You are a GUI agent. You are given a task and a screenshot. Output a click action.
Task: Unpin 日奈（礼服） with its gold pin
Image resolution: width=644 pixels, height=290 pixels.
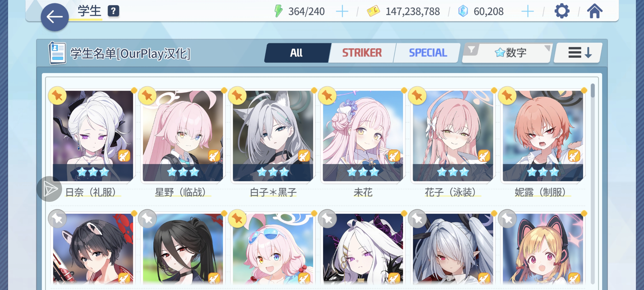(x=57, y=96)
